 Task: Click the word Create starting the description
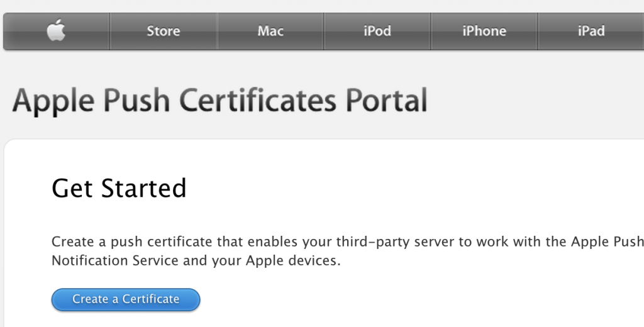tap(70, 242)
